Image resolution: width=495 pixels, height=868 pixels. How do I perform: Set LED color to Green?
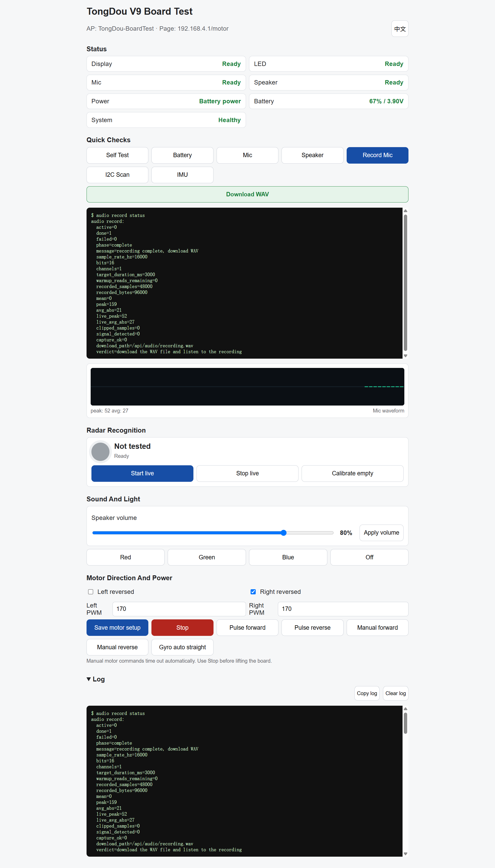coord(206,557)
